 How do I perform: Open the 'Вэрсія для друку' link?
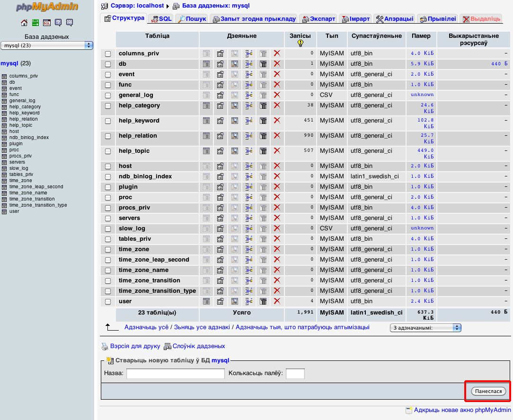(x=135, y=346)
